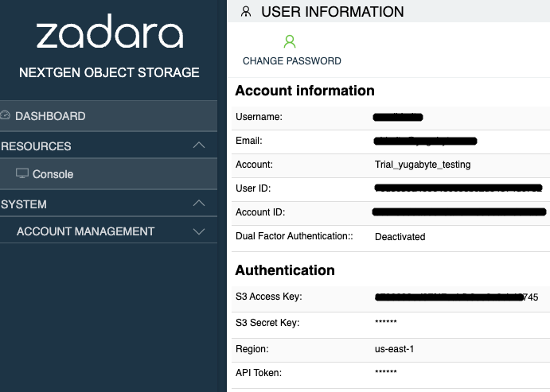
Task: Click the redacted Account ID value
Action: [459, 212]
